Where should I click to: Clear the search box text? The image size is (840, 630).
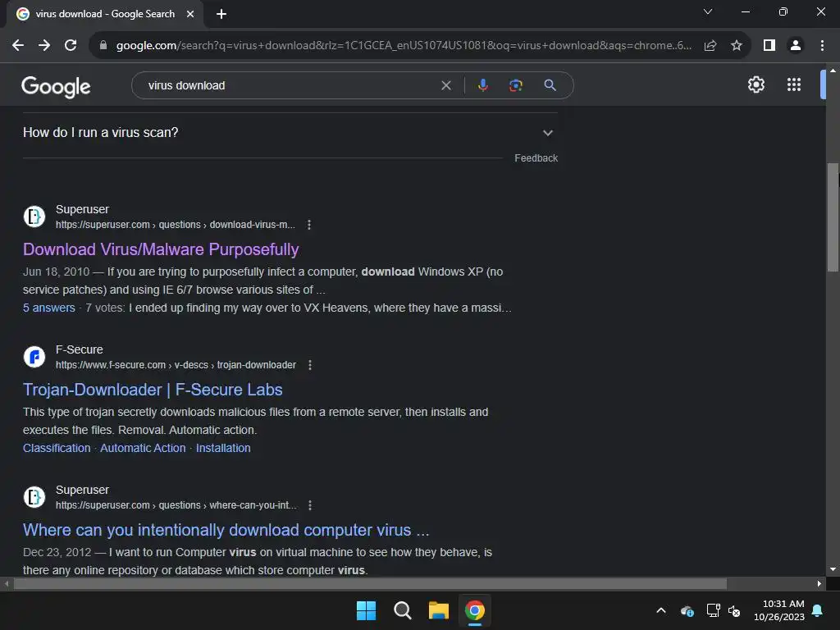click(x=445, y=85)
